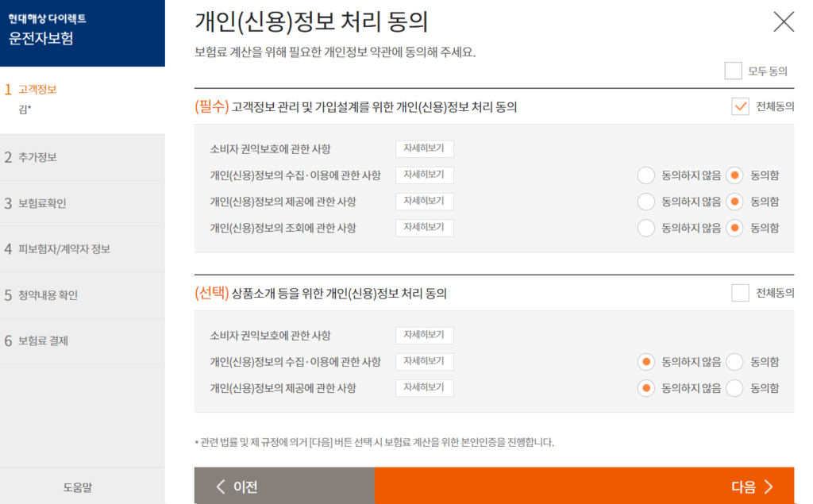
Task: Open 자세히보기 for 필수 수집·이용 사항
Action: (x=424, y=175)
